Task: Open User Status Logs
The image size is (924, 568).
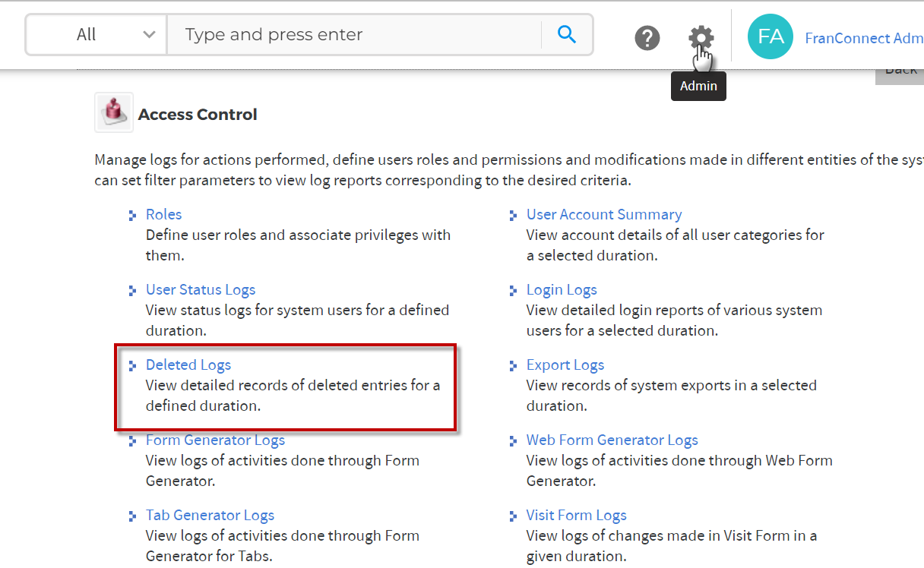Action: click(201, 289)
